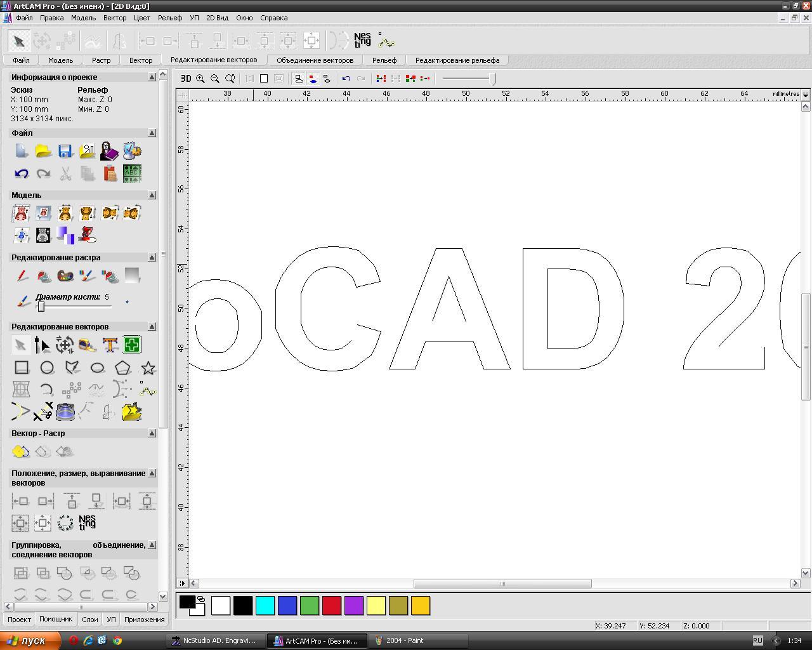
Task: Switch to 2004 - Paint taskbar window
Action: [419, 640]
